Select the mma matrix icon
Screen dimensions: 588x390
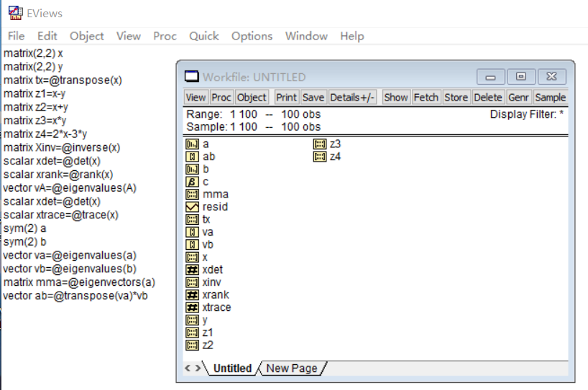coord(192,195)
